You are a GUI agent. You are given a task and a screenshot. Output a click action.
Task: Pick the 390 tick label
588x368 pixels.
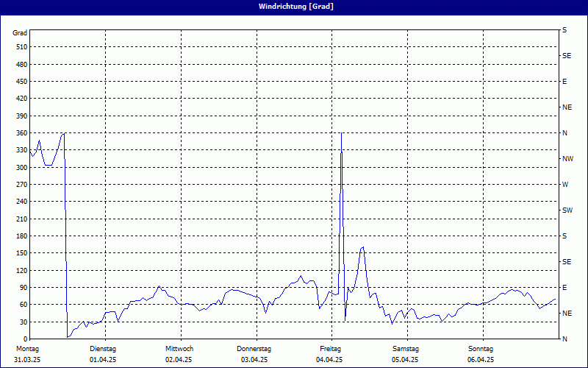22,116
